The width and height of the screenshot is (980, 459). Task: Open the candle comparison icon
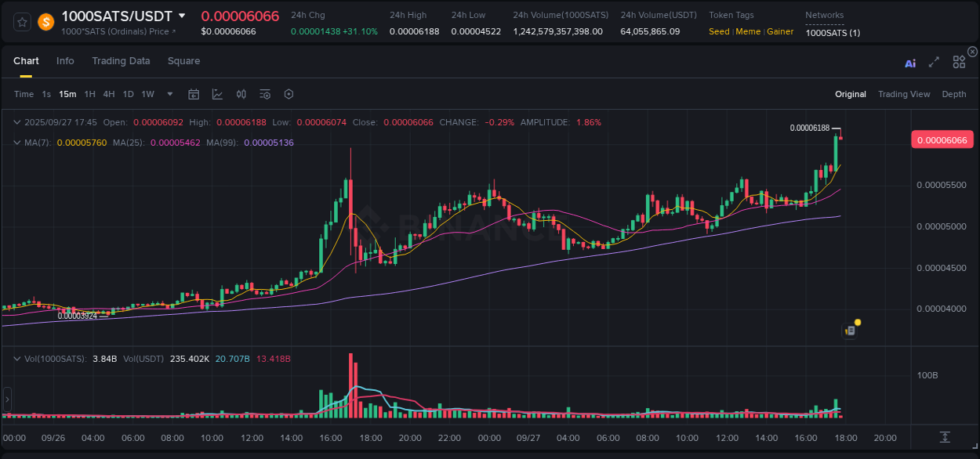pyautogui.click(x=241, y=94)
